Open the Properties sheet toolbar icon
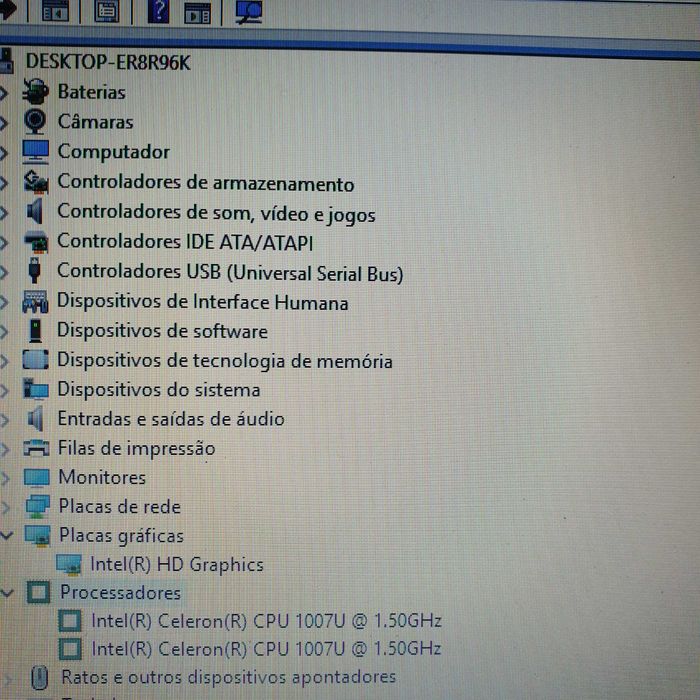 pos(107,11)
